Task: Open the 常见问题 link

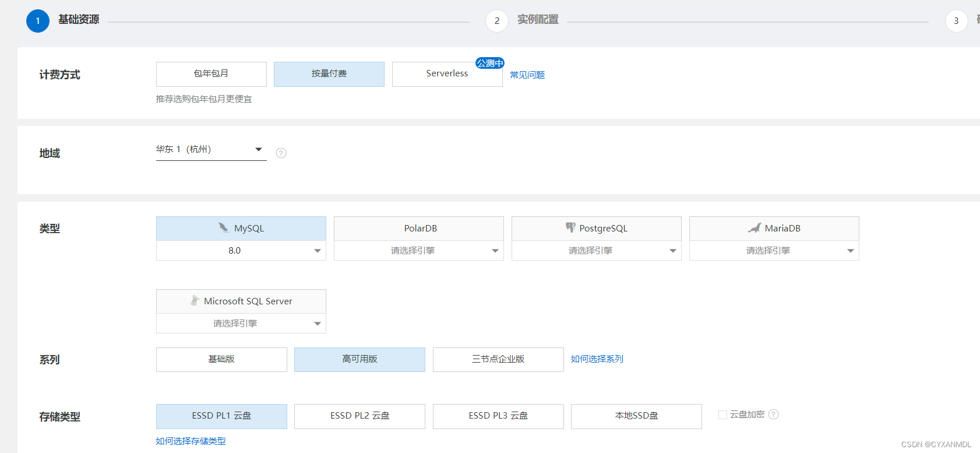Action: pos(527,75)
